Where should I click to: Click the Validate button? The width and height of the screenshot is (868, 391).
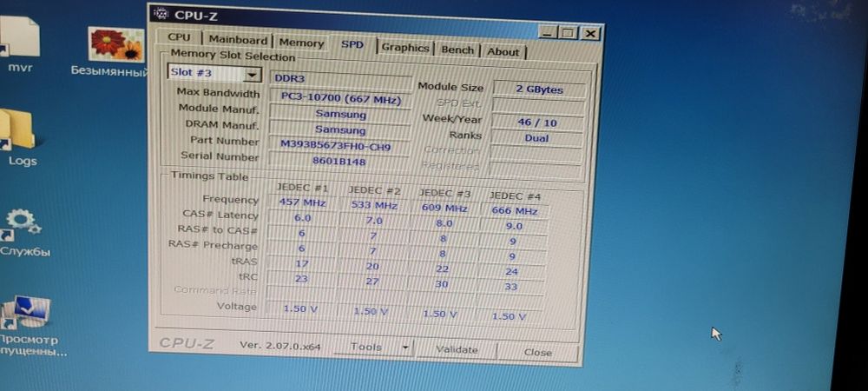point(457,349)
